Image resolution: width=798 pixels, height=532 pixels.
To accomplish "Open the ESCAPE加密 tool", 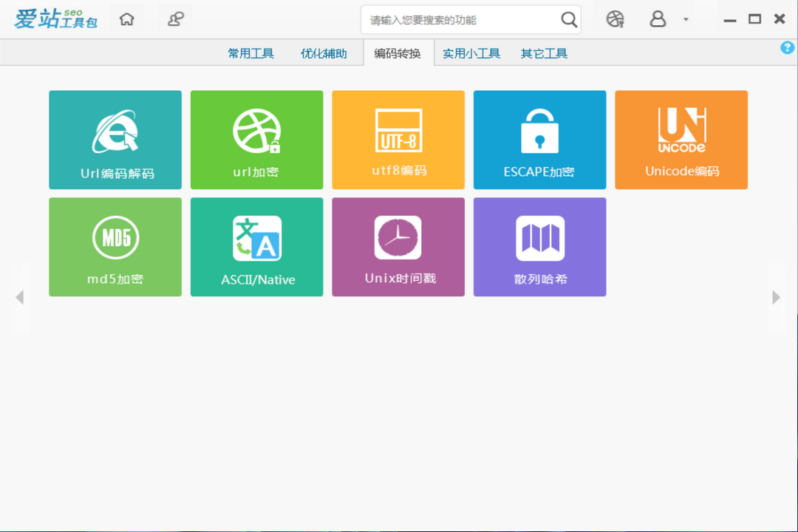I will pyautogui.click(x=539, y=140).
